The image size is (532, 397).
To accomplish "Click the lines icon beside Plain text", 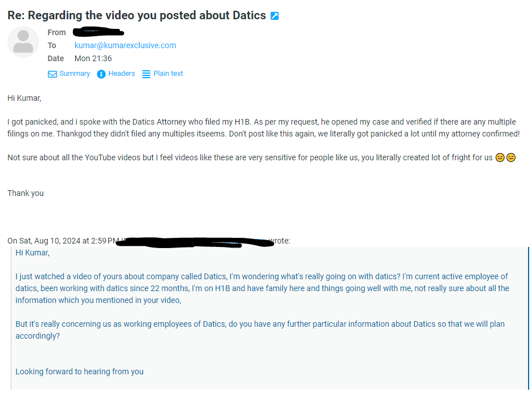I will (146, 74).
